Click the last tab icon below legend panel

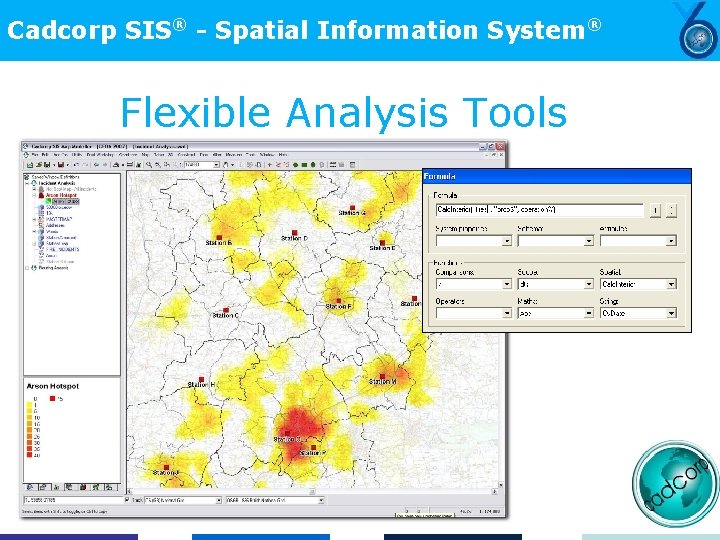pos(109,487)
